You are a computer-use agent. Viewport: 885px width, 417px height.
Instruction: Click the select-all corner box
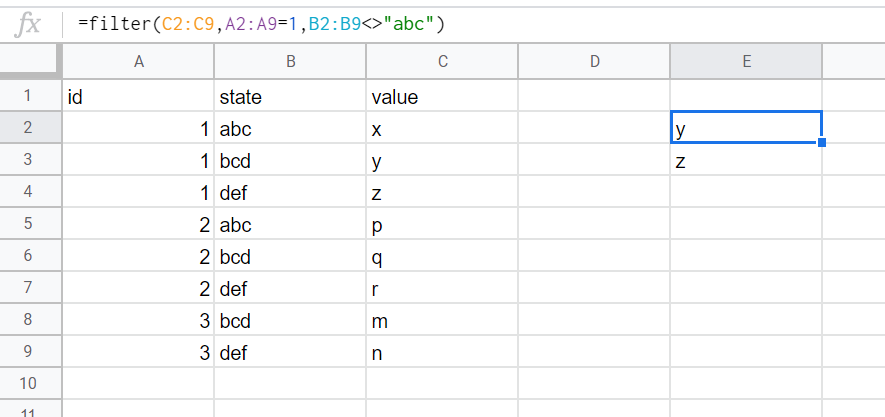tap(30, 61)
